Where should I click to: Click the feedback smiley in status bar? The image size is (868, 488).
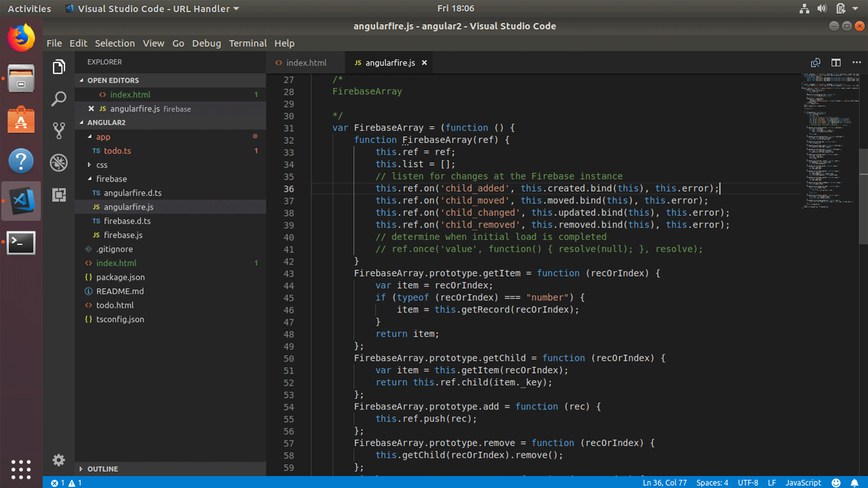834,483
